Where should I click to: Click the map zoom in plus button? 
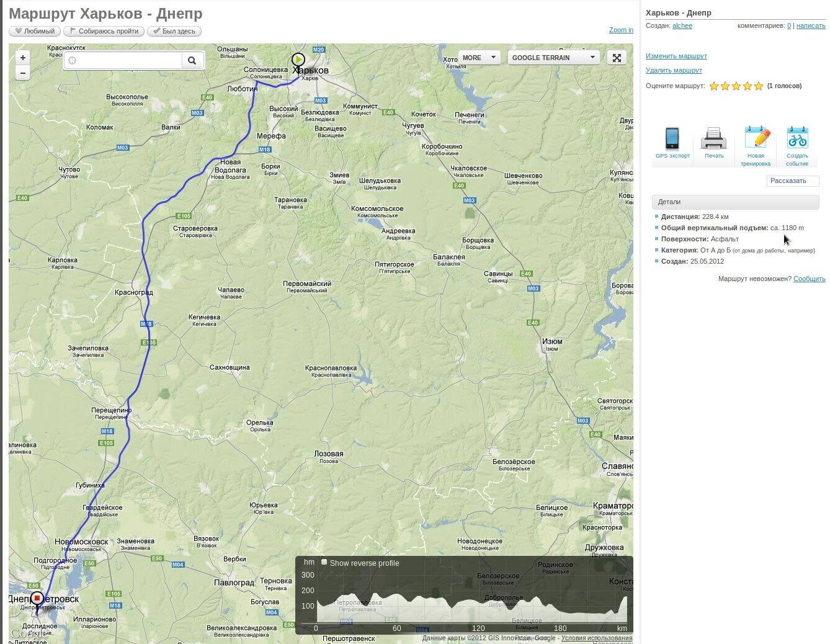click(23, 58)
